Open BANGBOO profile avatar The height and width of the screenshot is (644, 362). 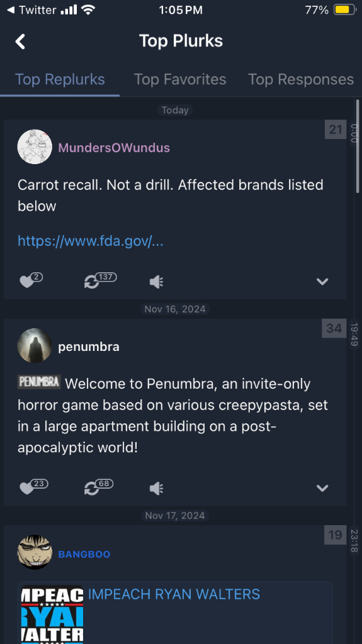point(35,552)
